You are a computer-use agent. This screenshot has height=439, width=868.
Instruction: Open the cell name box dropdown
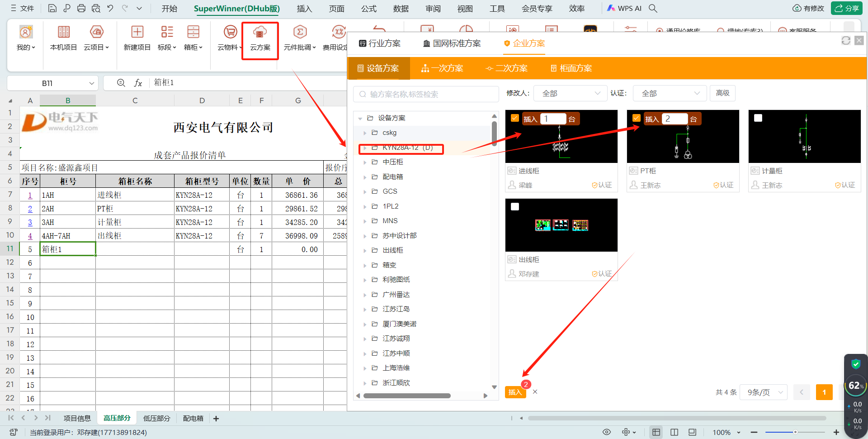pos(91,83)
